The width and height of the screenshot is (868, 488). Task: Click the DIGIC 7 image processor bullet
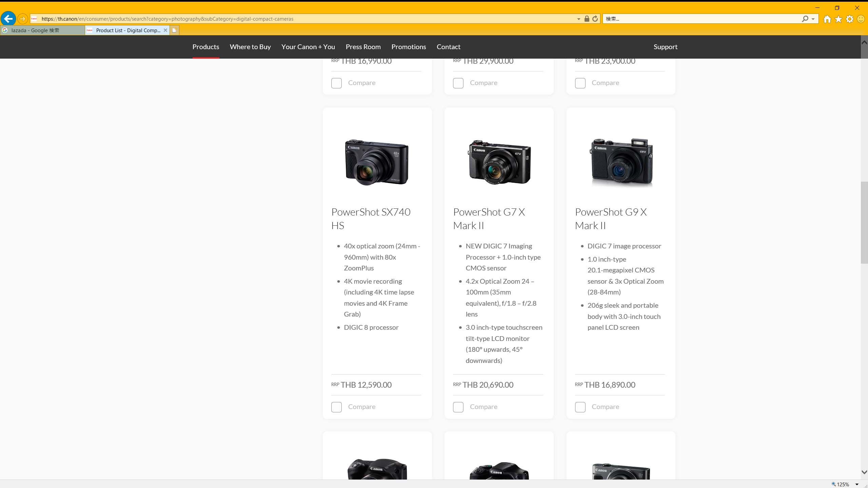click(624, 246)
